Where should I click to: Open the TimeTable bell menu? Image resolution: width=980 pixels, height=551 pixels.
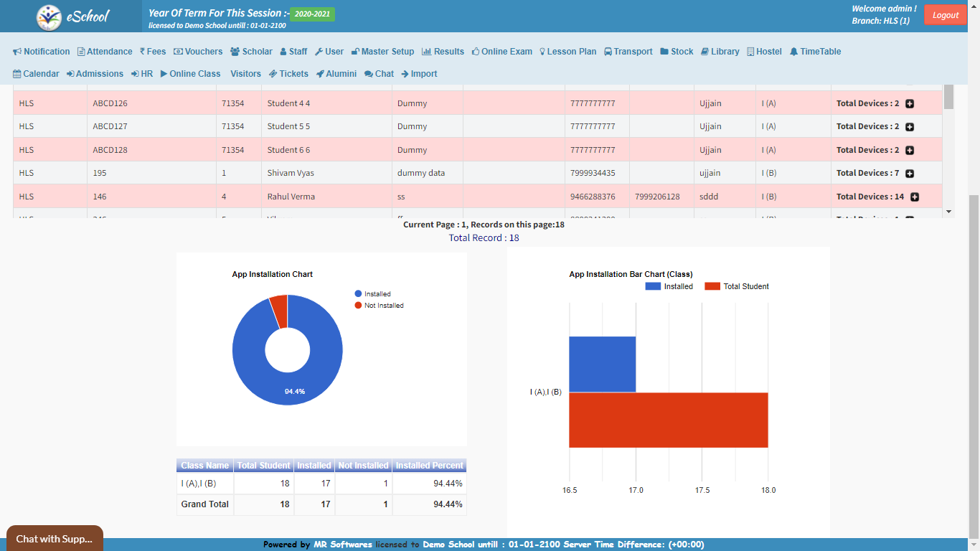tap(815, 52)
